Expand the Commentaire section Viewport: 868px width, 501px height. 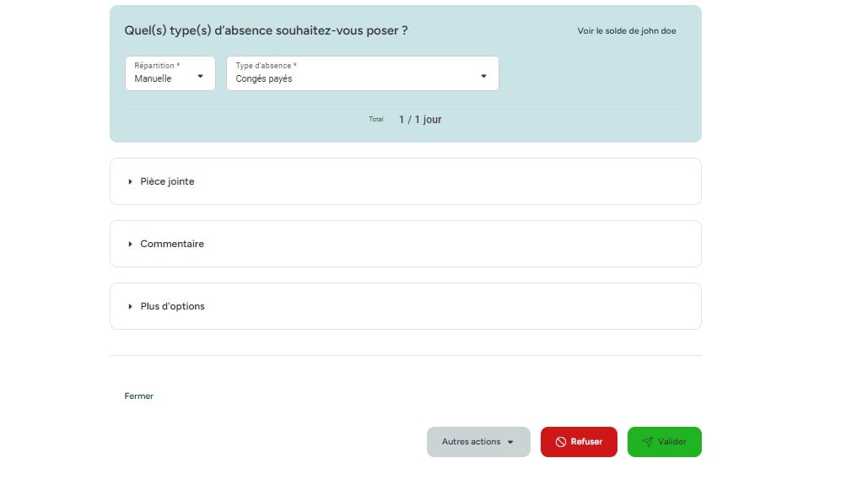405,244
